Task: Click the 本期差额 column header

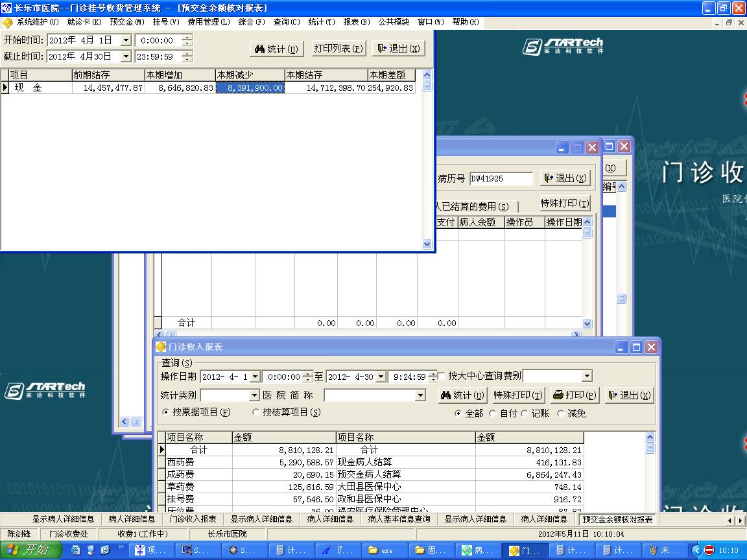Action: pyautogui.click(x=391, y=75)
